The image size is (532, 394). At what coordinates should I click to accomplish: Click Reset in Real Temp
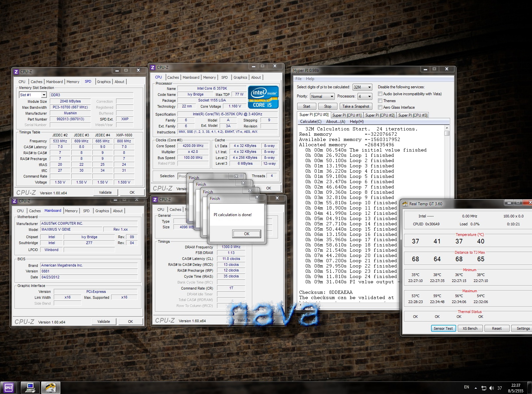pos(497,328)
